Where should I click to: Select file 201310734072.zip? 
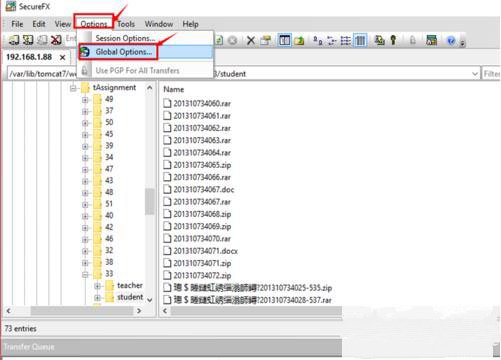tap(202, 276)
